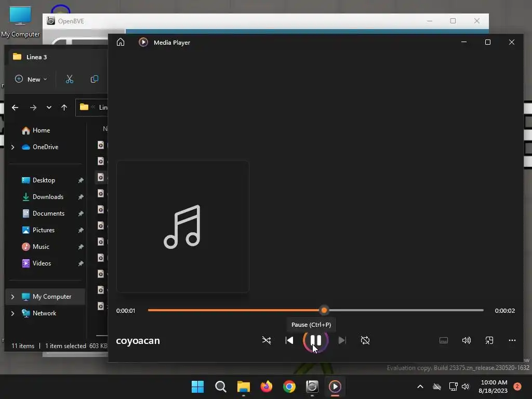The height and width of the screenshot is (399, 532).
Task: Pause playback of coyoacan
Action: pos(315,340)
